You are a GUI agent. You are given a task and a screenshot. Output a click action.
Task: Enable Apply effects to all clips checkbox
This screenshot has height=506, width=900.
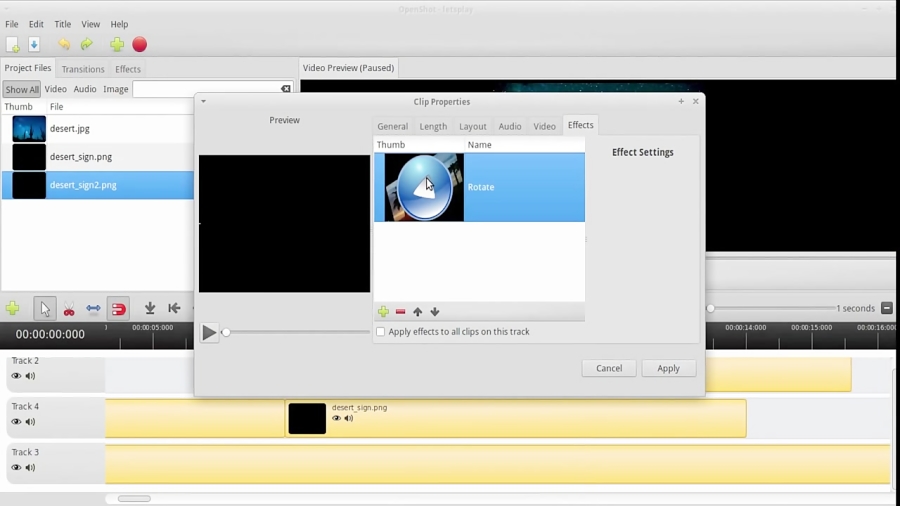[381, 332]
